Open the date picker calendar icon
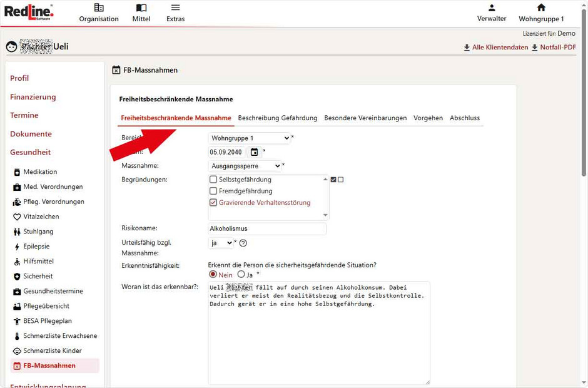 [x=256, y=151]
